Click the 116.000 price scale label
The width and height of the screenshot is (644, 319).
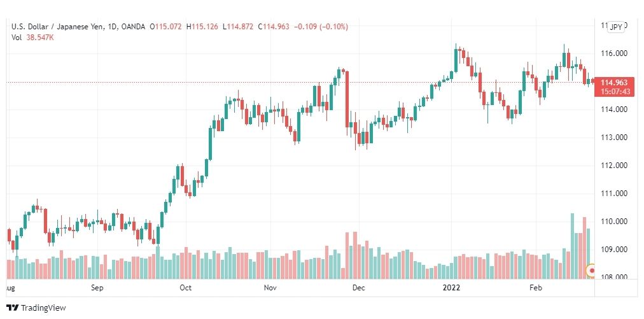pos(615,54)
